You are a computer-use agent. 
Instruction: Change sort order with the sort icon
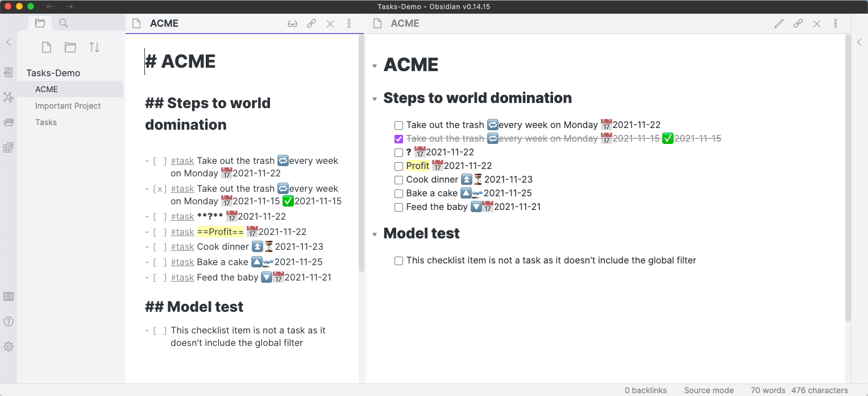(x=94, y=47)
